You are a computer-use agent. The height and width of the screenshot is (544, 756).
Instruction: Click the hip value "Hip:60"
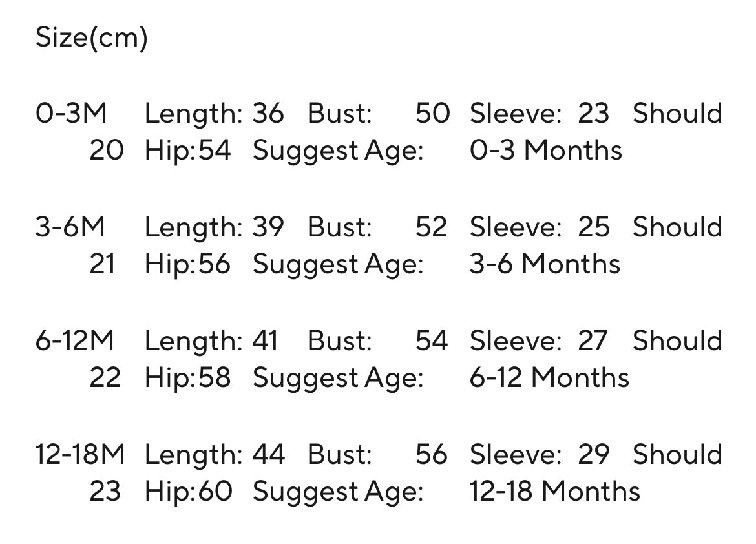(188, 492)
